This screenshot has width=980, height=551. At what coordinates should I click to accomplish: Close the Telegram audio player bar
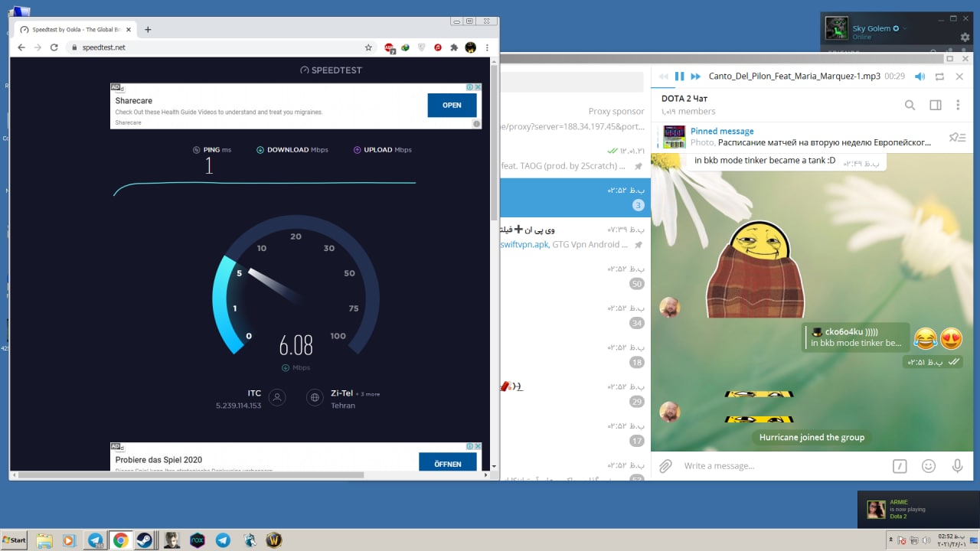[959, 77]
